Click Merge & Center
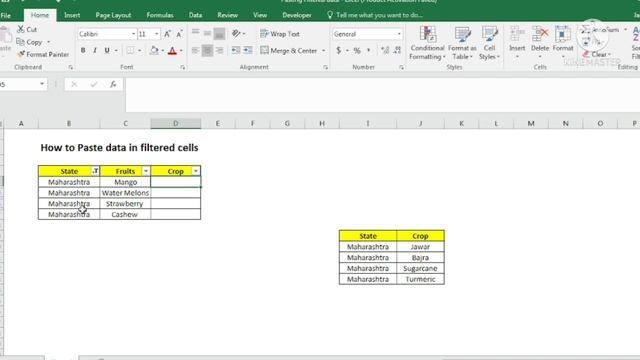The image size is (640, 360). pyautogui.click(x=289, y=51)
